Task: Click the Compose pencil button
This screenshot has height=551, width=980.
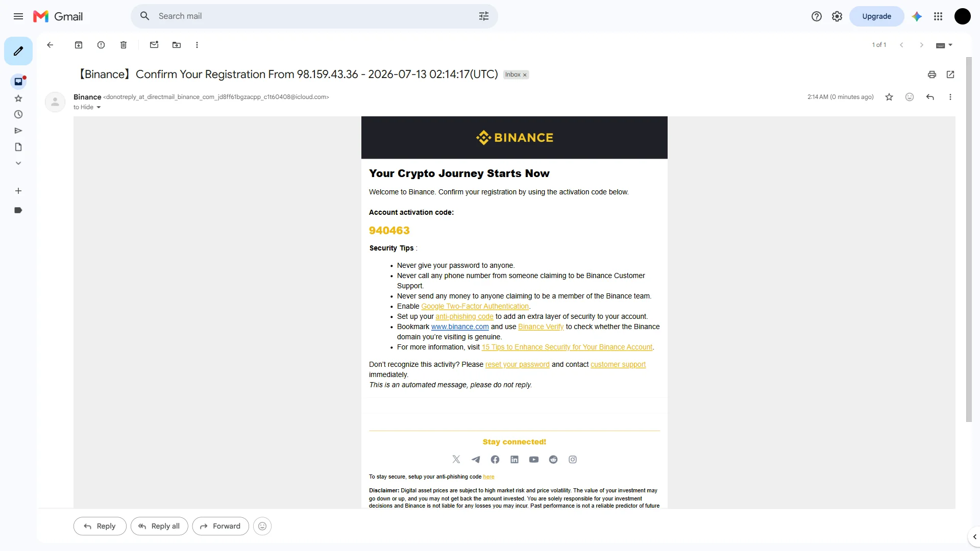Action: click(18, 51)
